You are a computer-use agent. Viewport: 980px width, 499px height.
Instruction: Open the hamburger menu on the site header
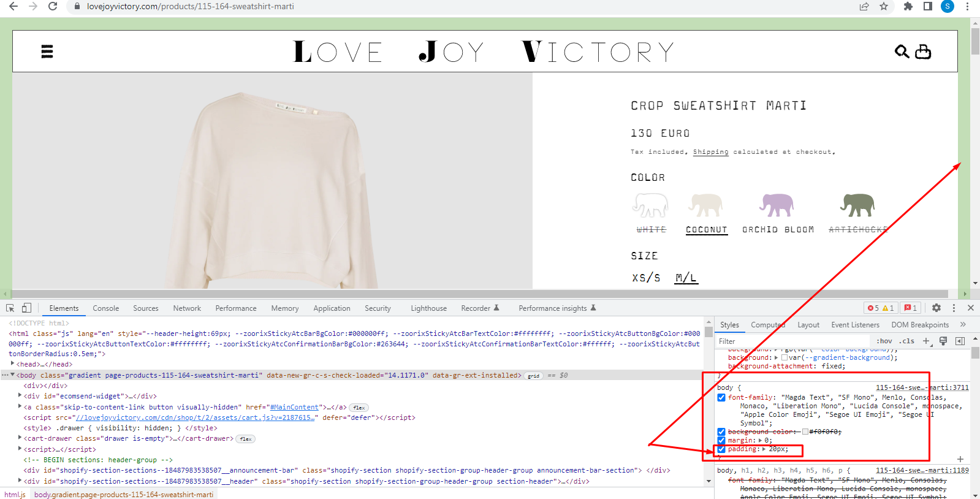coord(47,51)
